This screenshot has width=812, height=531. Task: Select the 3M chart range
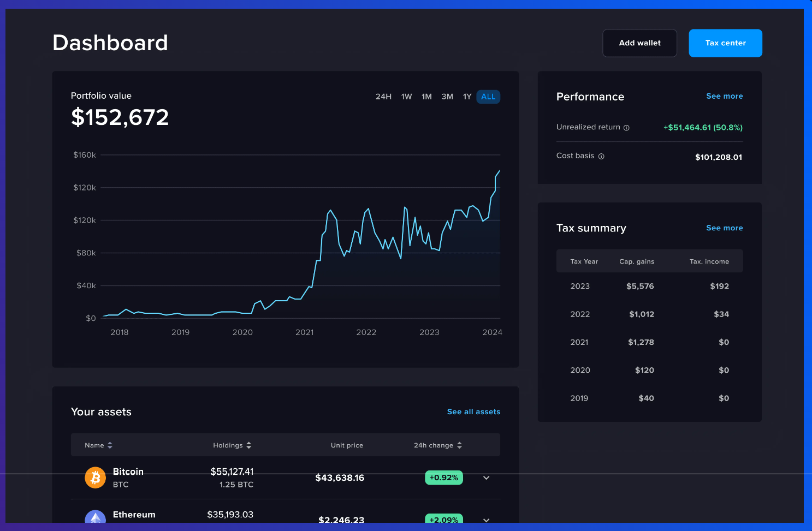click(x=447, y=97)
